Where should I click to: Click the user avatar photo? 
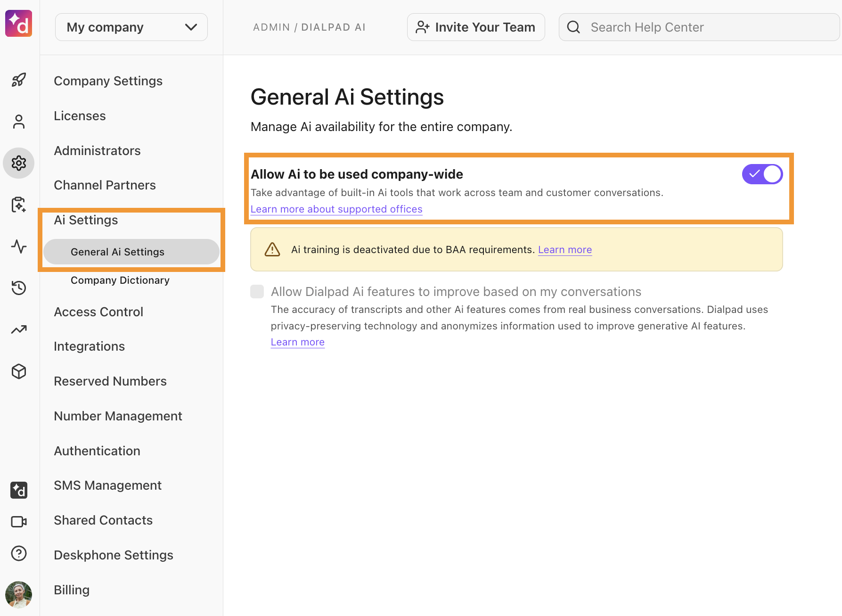point(19,594)
